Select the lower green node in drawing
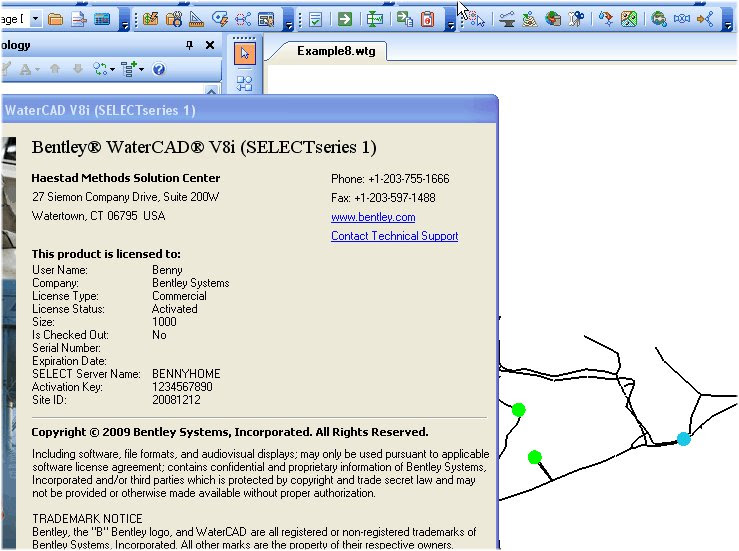The width and height of the screenshot is (739, 551). (x=534, y=457)
